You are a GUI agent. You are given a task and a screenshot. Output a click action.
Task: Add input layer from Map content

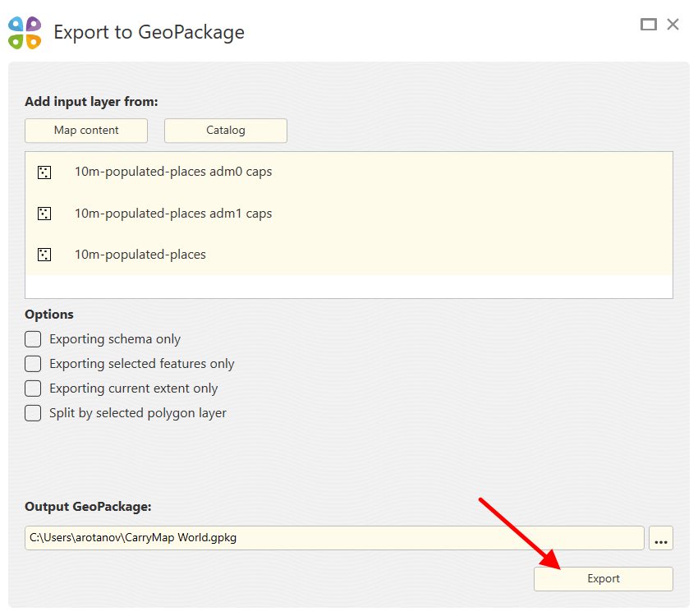tap(86, 131)
